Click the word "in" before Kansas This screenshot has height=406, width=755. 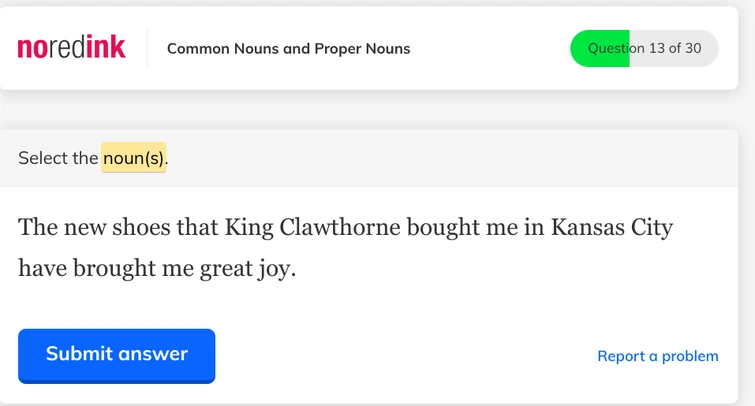coord(534,226)
